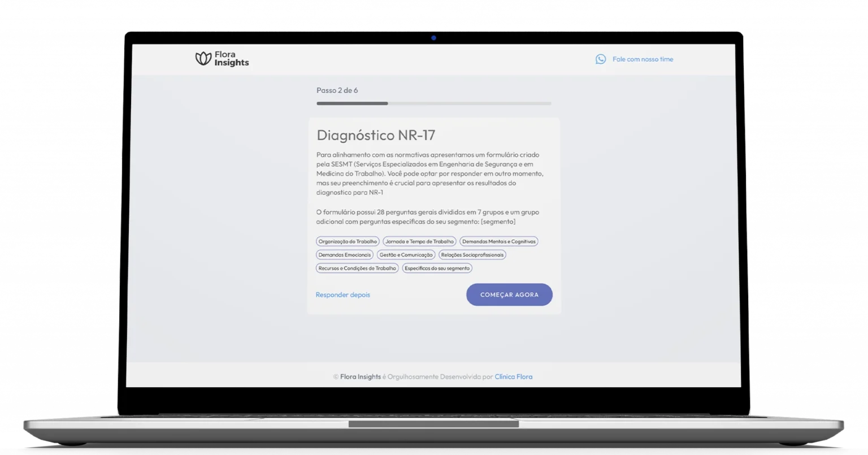Image resolution: width=868 pixels, height=455 pixels.
Task: Select the 'Organização do Trabalho' tag
Action: click(348, 241)
